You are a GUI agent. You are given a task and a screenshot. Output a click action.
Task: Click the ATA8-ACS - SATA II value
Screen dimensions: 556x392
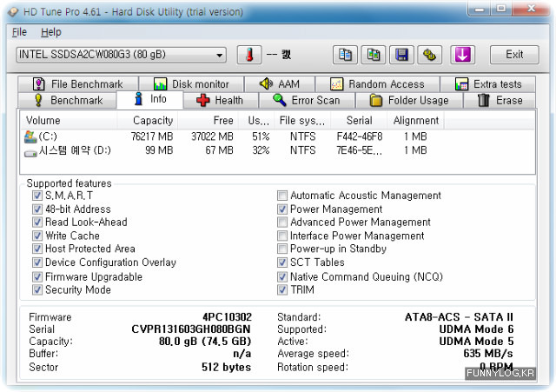click(x=459, y=316)
